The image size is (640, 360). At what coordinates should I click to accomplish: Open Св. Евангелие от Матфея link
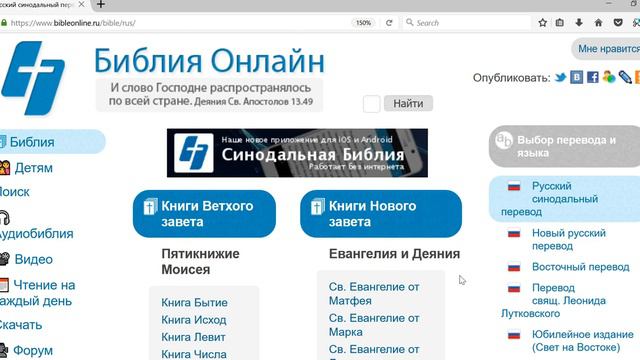374,294
